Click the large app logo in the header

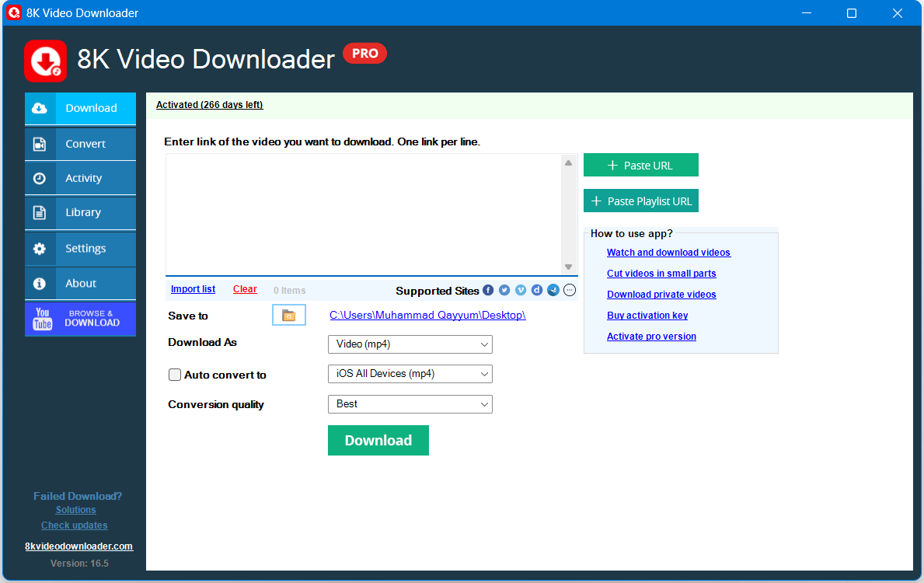(45, 61)
